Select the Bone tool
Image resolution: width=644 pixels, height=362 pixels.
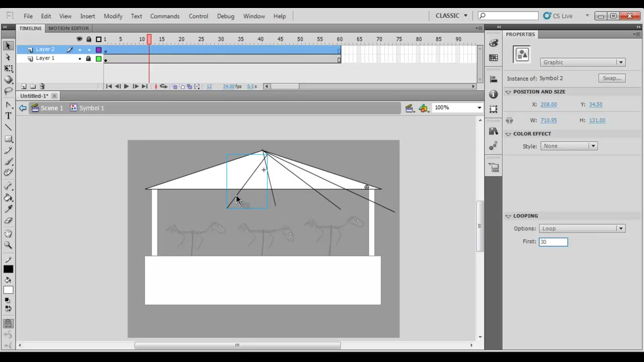point(8,187)
